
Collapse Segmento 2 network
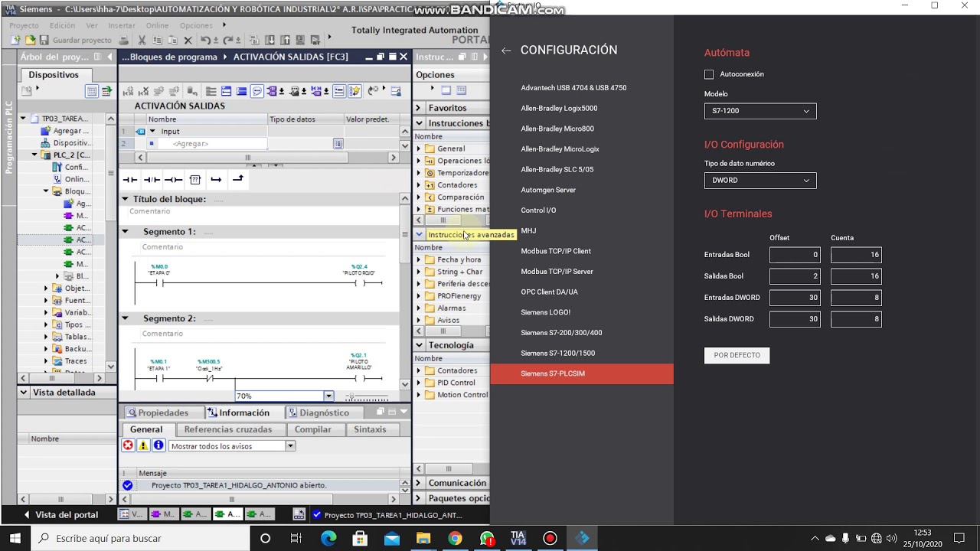pyautogui.click(x=126, y=318)
